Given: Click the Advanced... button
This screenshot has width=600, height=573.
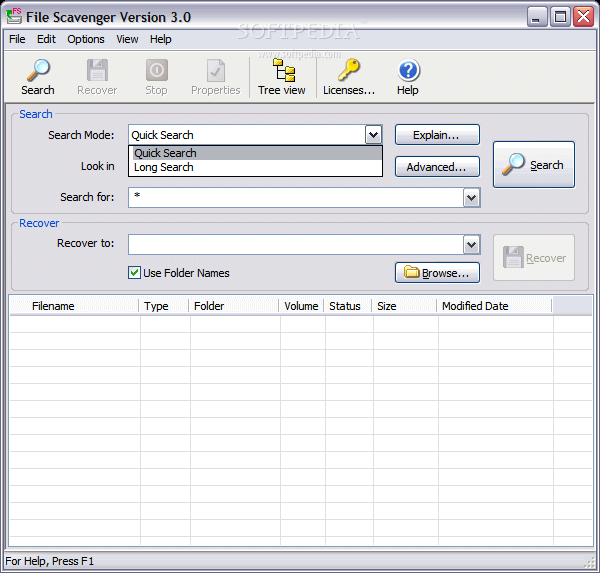Looking at the screenshot, I should 437,167.
